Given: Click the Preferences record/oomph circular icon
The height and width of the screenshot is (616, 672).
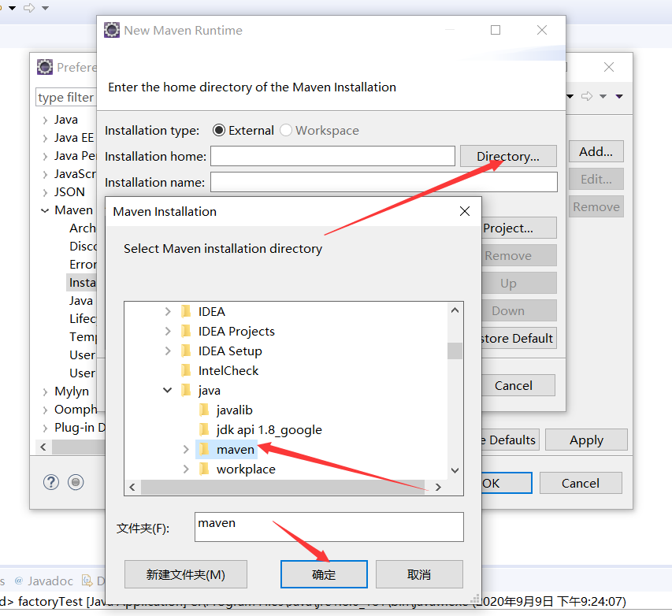Looking at the screenshot, I should click(76, 482).
